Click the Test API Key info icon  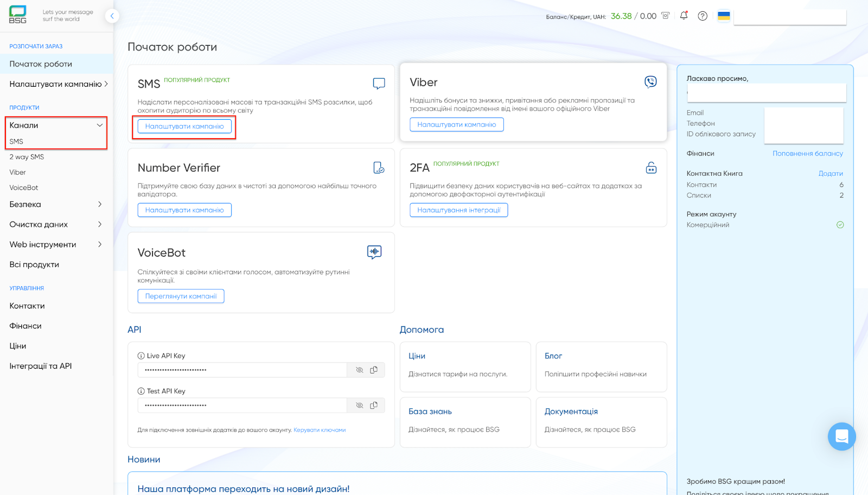(x=141, y=391)
